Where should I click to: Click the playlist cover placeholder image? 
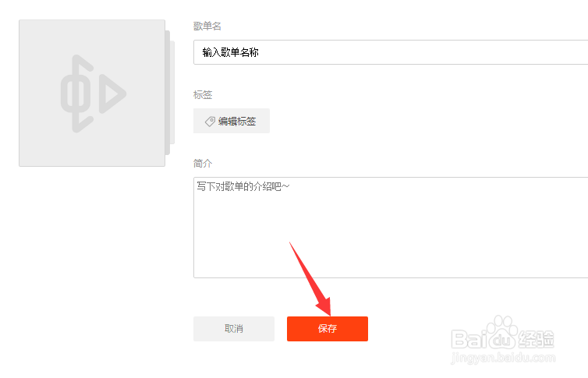92,93
